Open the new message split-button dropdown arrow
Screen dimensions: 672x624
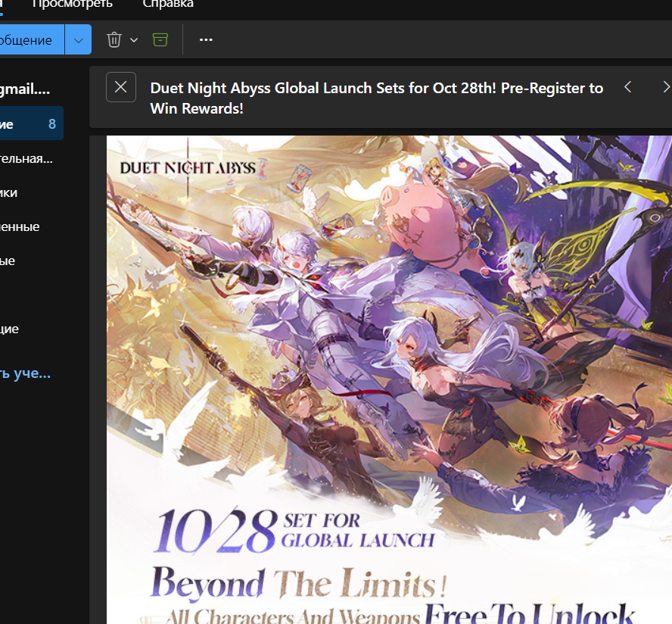78,40
